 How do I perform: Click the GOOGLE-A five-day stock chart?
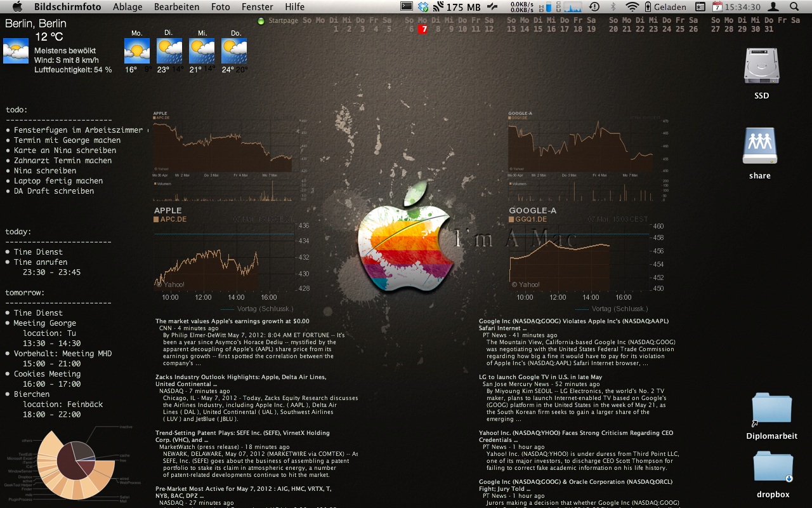coord(589,157)
